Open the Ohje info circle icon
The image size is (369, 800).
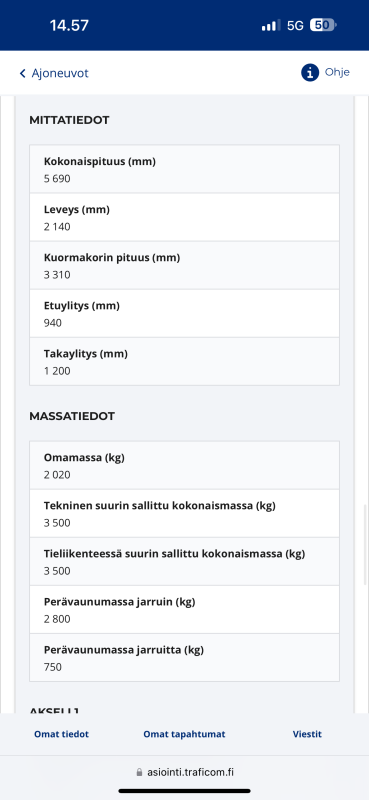(x=310, y=72)
